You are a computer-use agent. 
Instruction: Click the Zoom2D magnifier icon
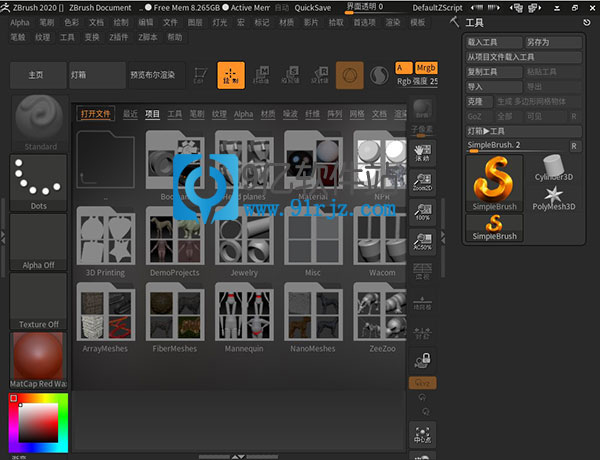[x=422, y=183]
